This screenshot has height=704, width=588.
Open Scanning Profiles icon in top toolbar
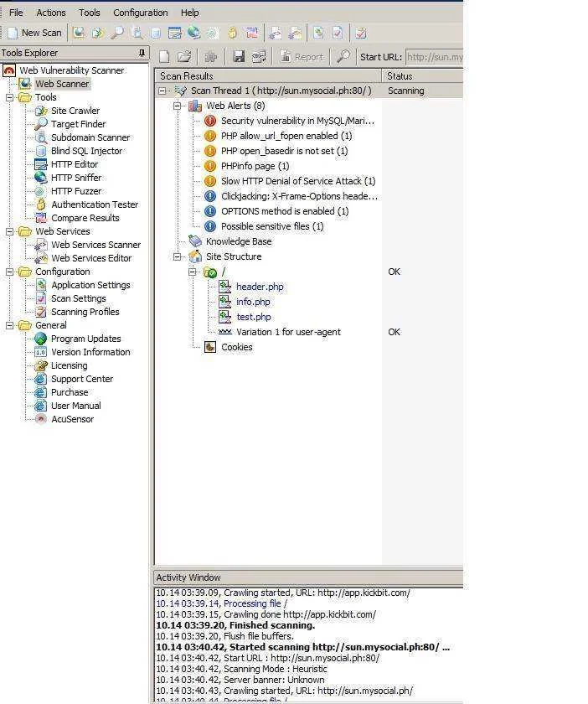(x=361, y=33)
